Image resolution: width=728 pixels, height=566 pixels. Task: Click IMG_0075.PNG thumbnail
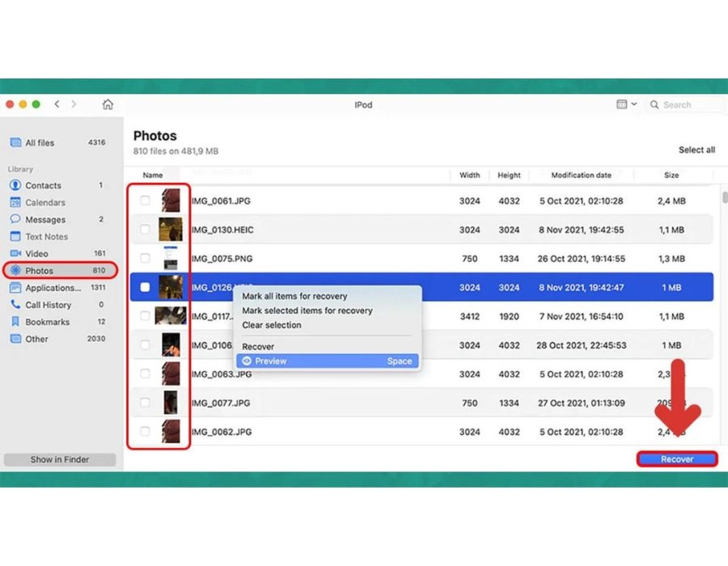pyautogui.click(x=171, y=258)
